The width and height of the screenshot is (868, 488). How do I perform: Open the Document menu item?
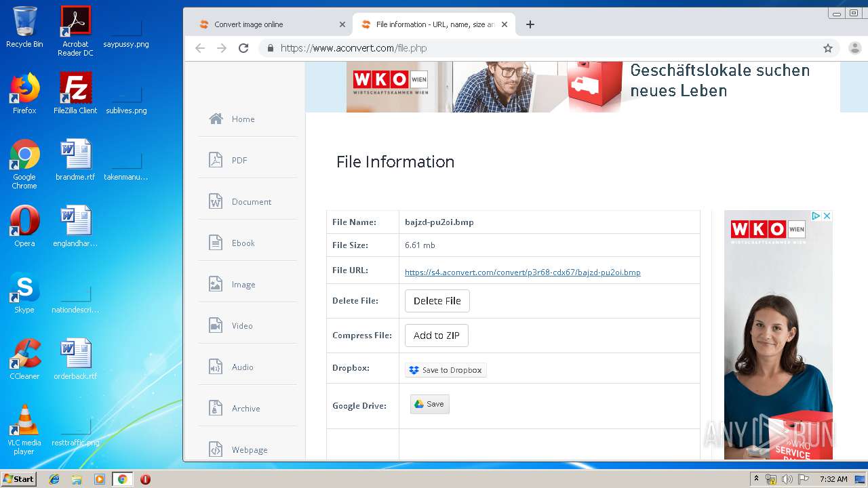point(252,202)
